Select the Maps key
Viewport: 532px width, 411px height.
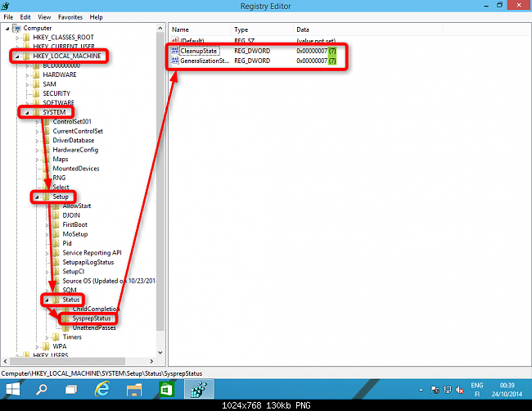(x=61, y=159)
